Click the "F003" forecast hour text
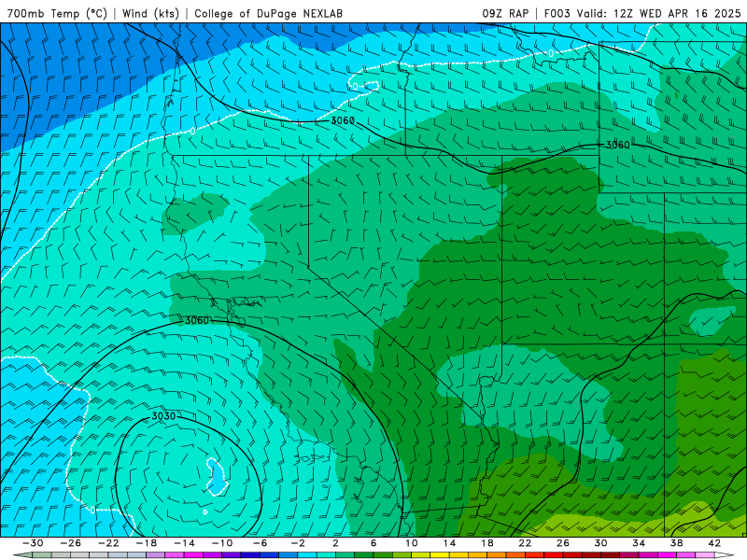 tap(557, 13)
